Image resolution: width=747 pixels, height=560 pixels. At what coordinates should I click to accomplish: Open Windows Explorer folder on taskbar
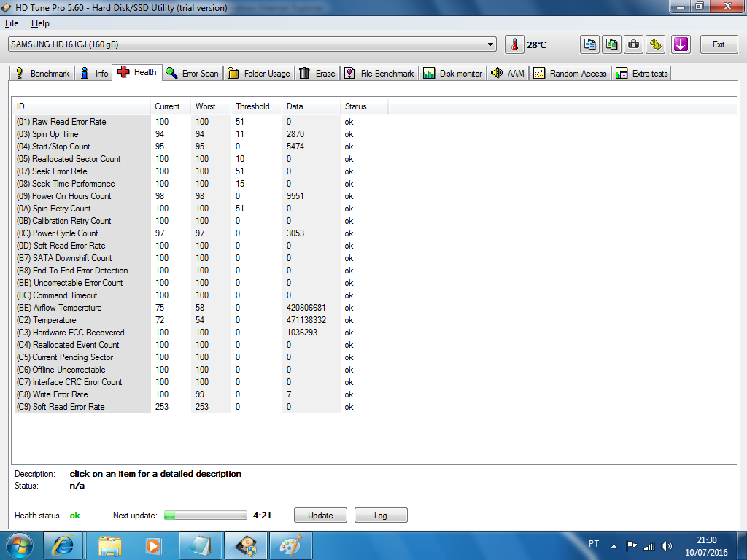click(109, 545)
